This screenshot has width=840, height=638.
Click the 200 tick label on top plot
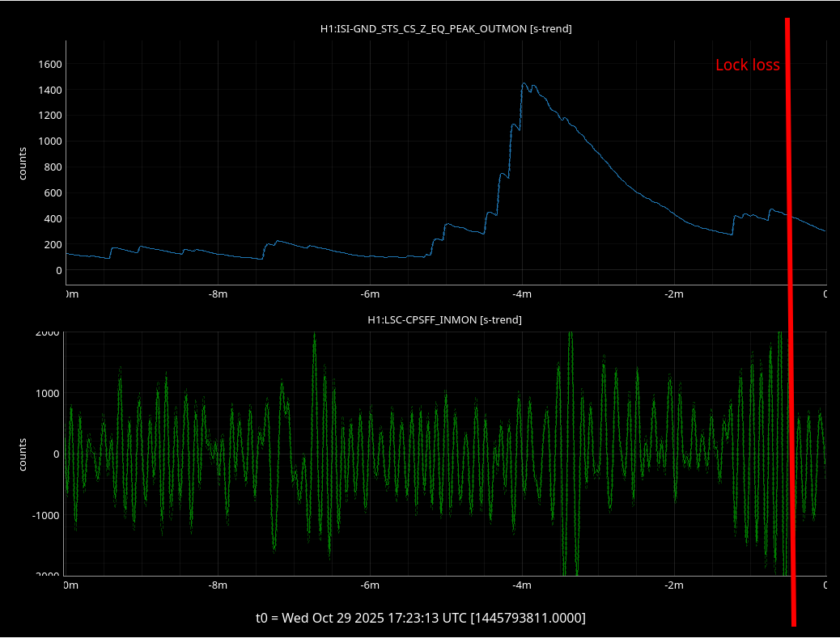pos(53,245)
